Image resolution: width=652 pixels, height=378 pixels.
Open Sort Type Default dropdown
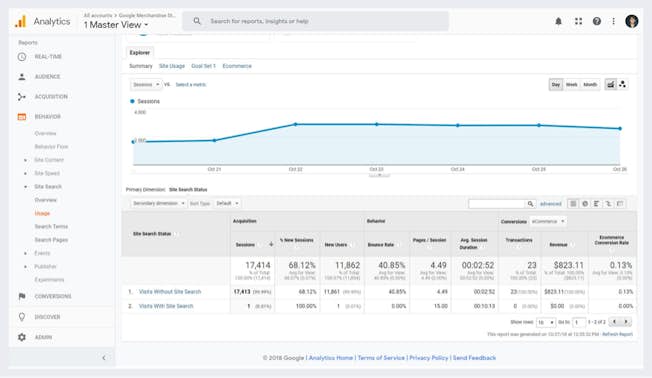tap(227, 203)
